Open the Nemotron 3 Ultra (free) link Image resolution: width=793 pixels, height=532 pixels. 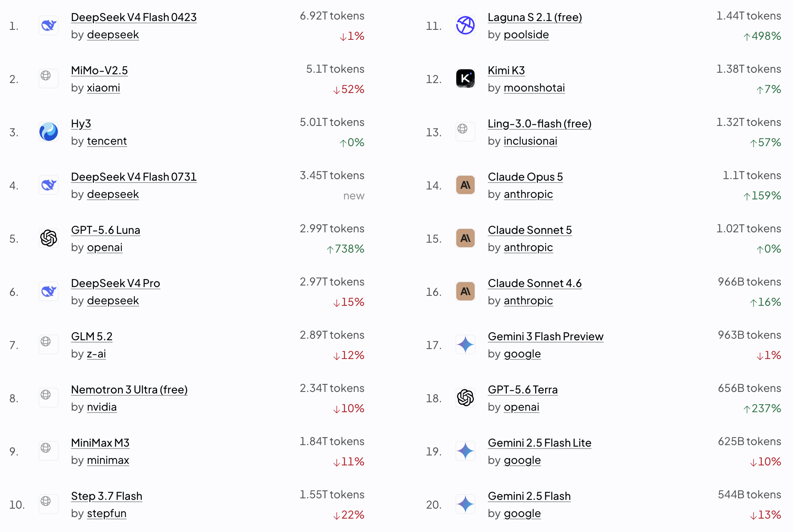click(x=129, y=390)
